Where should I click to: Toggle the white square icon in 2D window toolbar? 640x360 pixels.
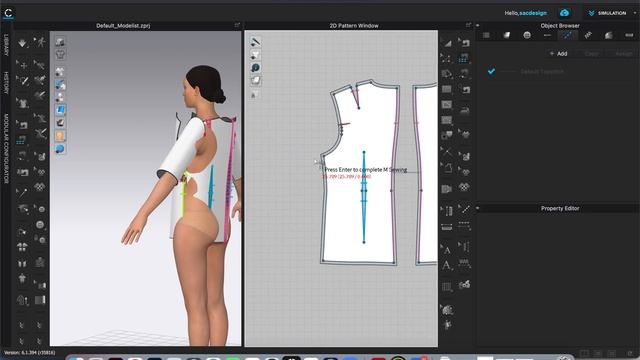(x=256, y=80)
